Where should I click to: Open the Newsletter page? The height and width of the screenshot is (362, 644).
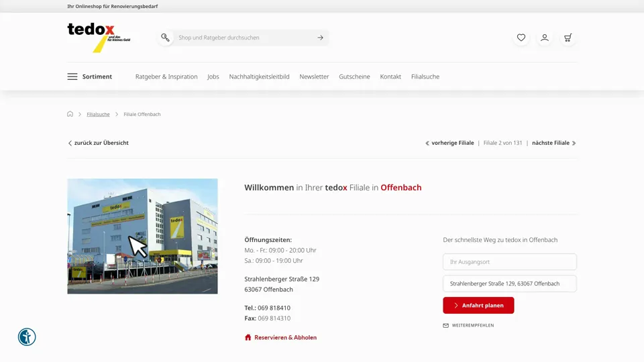click(314, 76)
